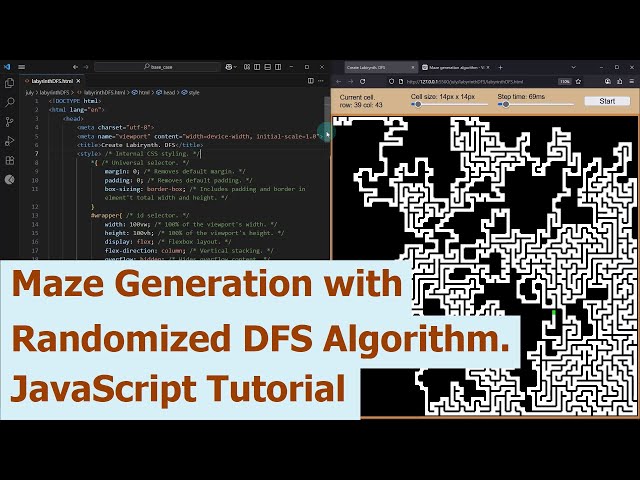Screen dimensions: 640x480
Task: Toggle the bottom panel in VS Code
Action: (268, 67)
